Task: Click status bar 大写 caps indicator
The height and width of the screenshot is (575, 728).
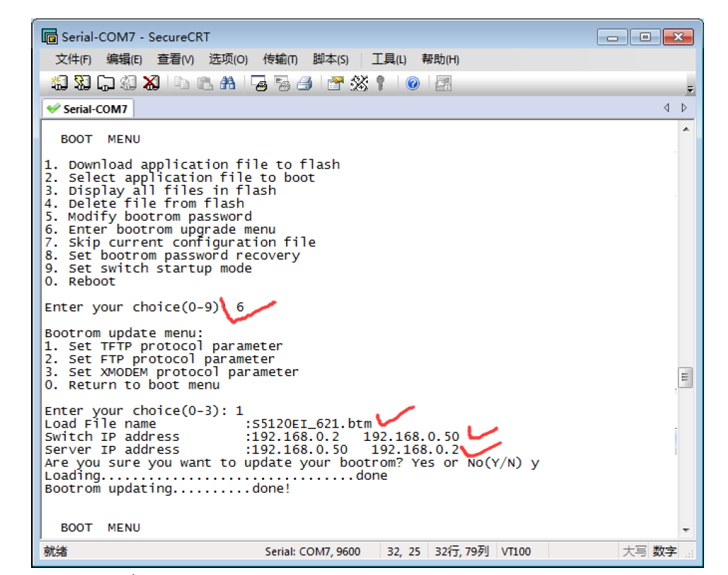Action: 634,551
